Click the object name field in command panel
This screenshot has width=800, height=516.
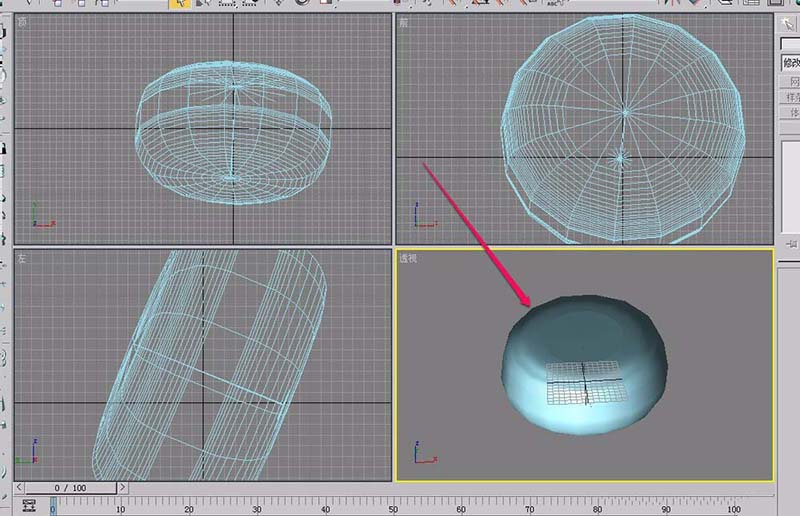[790, 43]
